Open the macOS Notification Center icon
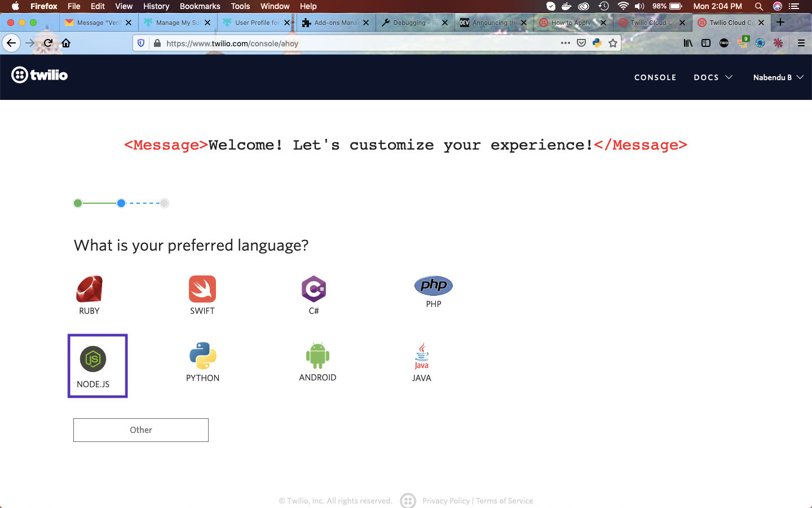The width and height of the screenshot is (812, 508). (795, 6)
